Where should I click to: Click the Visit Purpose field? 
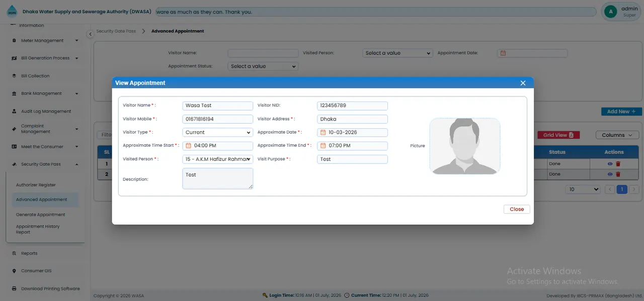(353, 159)
